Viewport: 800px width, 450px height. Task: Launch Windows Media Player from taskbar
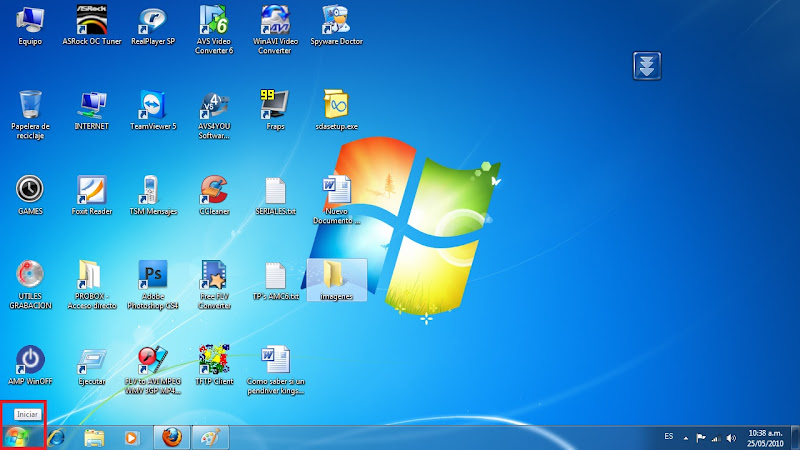point(132,438)
